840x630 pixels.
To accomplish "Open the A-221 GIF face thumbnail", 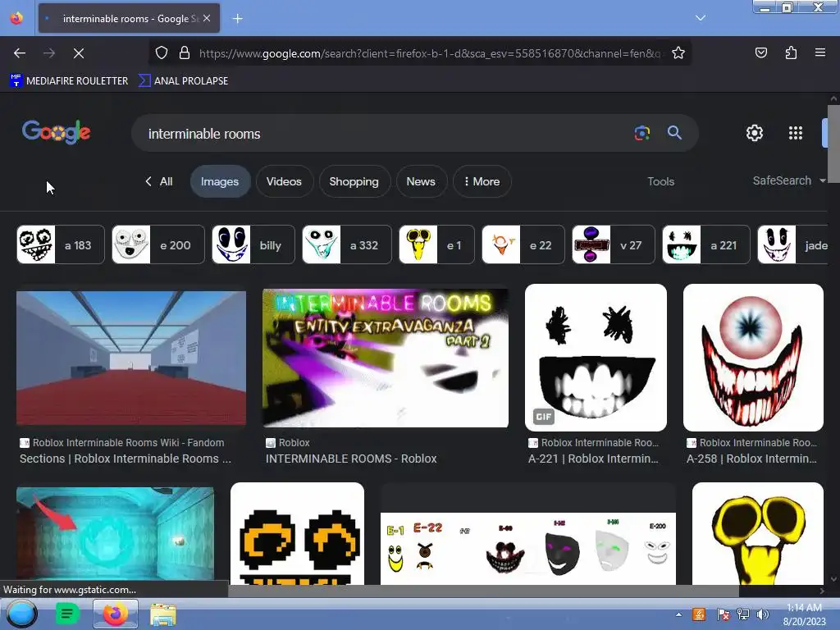I will click(x=596, y=358).
